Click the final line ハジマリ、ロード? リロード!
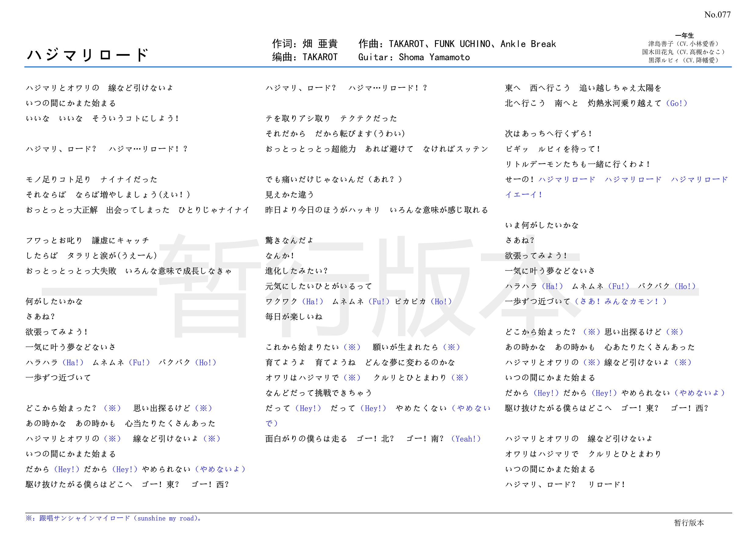Viewport: 756px width, 535px height. coord(565,485)
